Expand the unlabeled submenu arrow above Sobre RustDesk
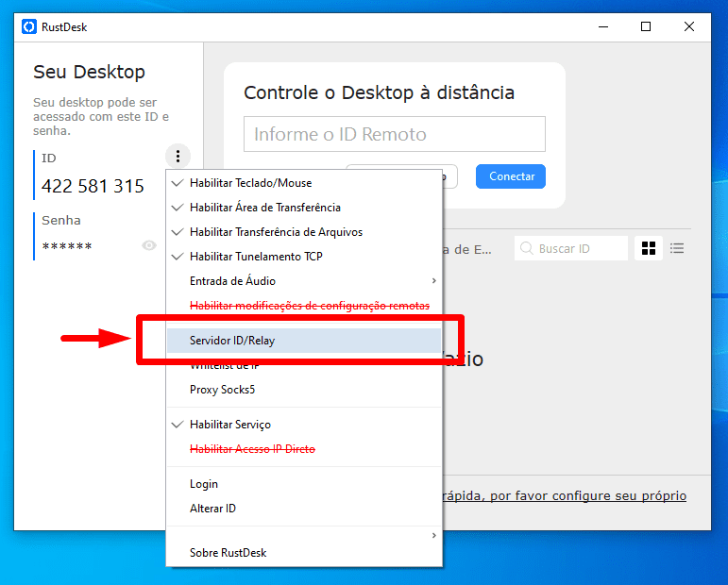Viewport: 728px width, 585px height. [433, 536]
